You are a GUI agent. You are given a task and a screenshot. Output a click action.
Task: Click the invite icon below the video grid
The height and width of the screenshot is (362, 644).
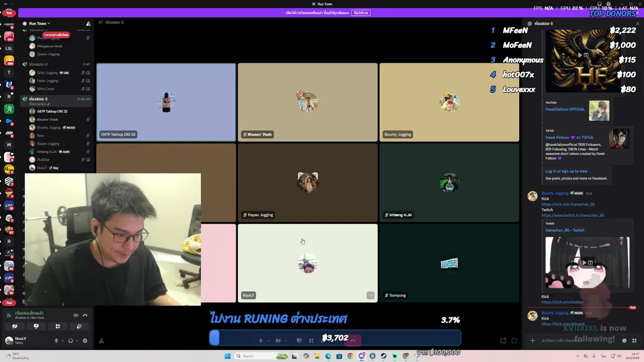click(x=101, y=341)
